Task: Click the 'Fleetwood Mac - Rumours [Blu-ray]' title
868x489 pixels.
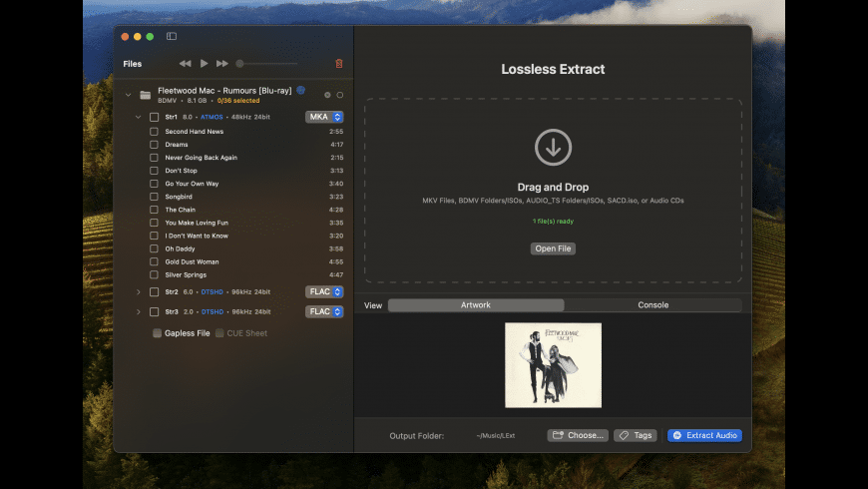Action: pos(224,90)
